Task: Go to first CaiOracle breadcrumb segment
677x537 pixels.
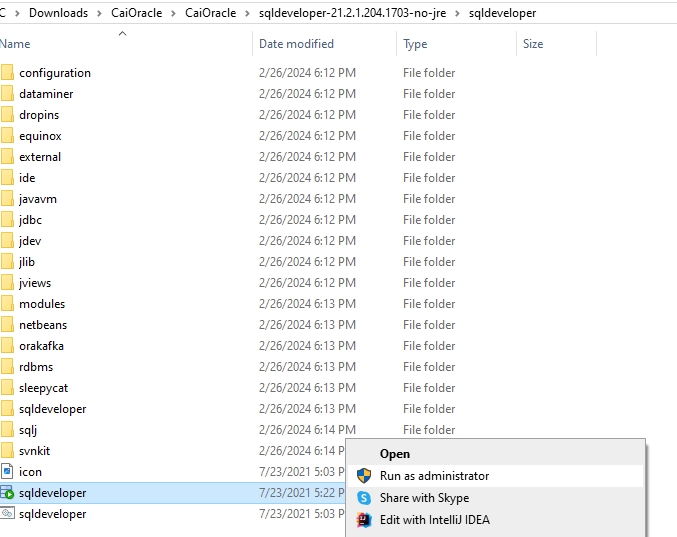Action: (136, 13)
